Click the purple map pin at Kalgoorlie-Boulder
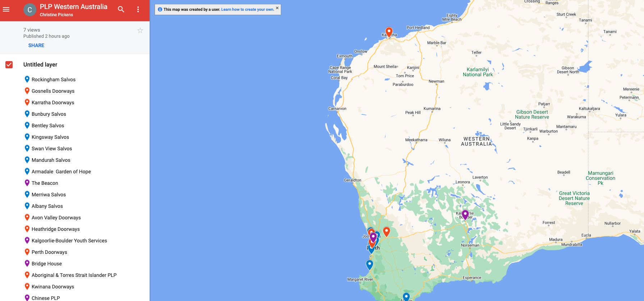The width and height of the screenshot is (644, 301). click(465, 214)
